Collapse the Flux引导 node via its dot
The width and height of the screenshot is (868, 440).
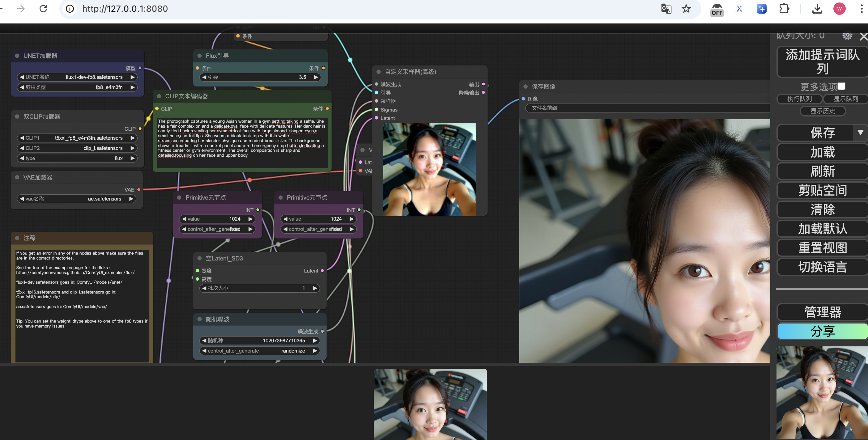[199, 56]
